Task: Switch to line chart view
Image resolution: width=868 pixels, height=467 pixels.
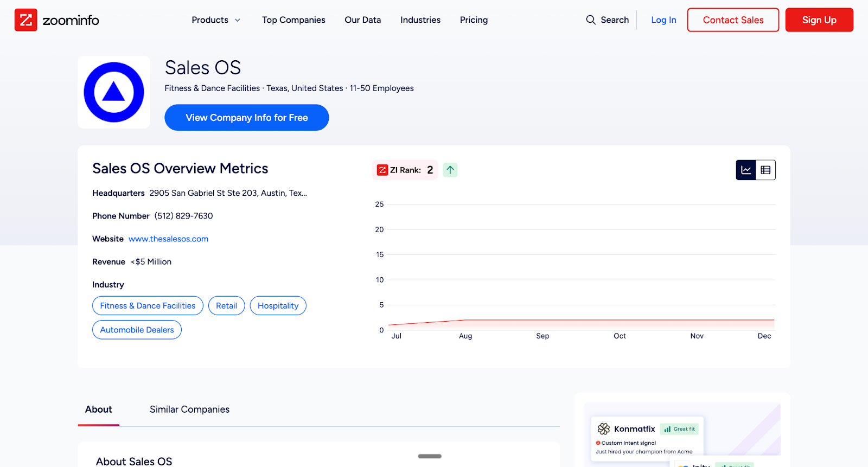Action: pos(746,170)
